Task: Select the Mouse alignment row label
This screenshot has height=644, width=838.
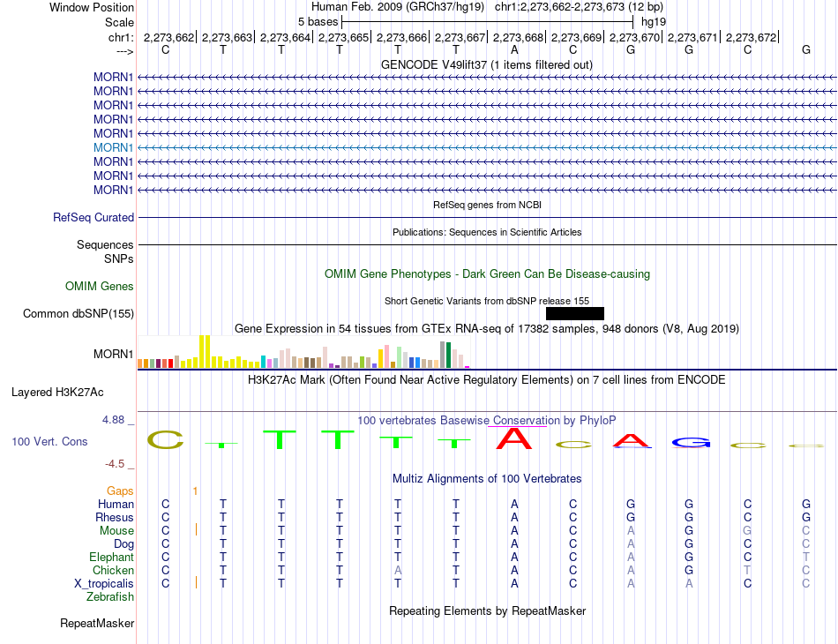Action: click(116, 531)
